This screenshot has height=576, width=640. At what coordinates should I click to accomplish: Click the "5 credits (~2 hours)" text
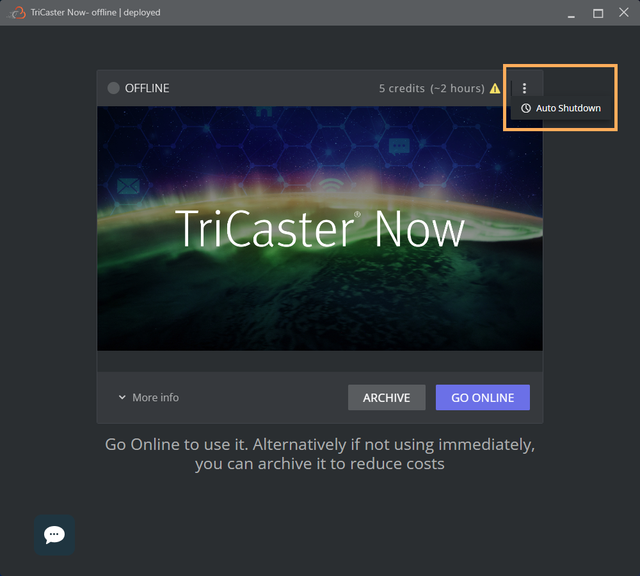(431, 89)
